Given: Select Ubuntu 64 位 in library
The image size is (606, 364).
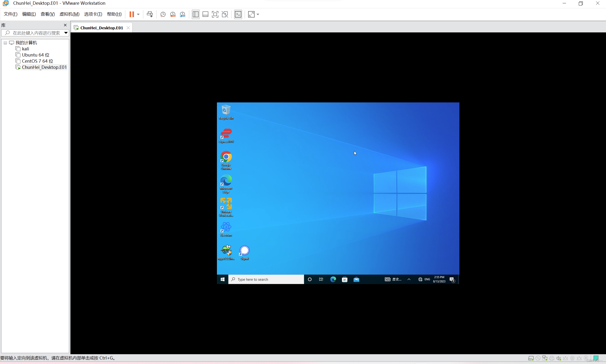Looking at the screenshot, I should pos(36,55).
